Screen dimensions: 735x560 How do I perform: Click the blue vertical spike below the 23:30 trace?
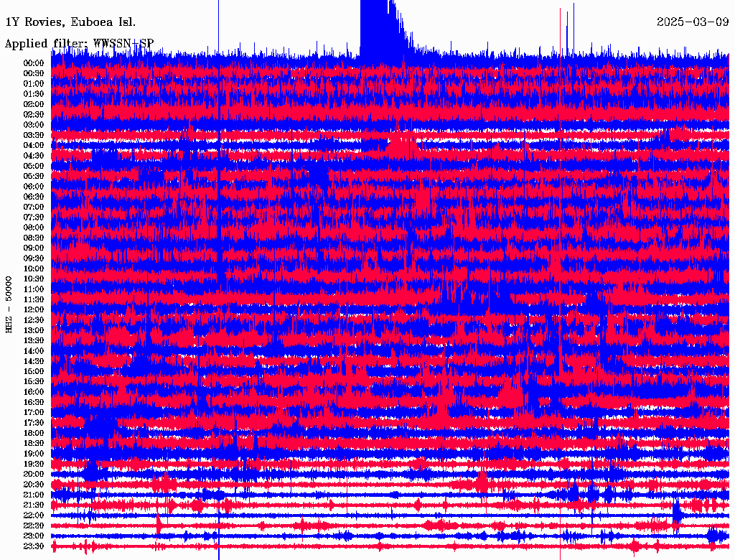pos(218,555)
